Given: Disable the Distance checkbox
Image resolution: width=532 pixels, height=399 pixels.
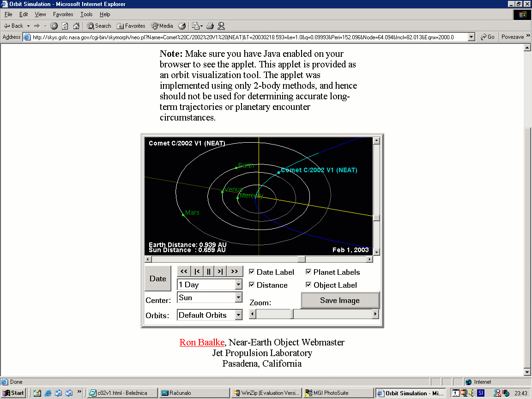Looking at the screenshot, I should tap(252, 285).
